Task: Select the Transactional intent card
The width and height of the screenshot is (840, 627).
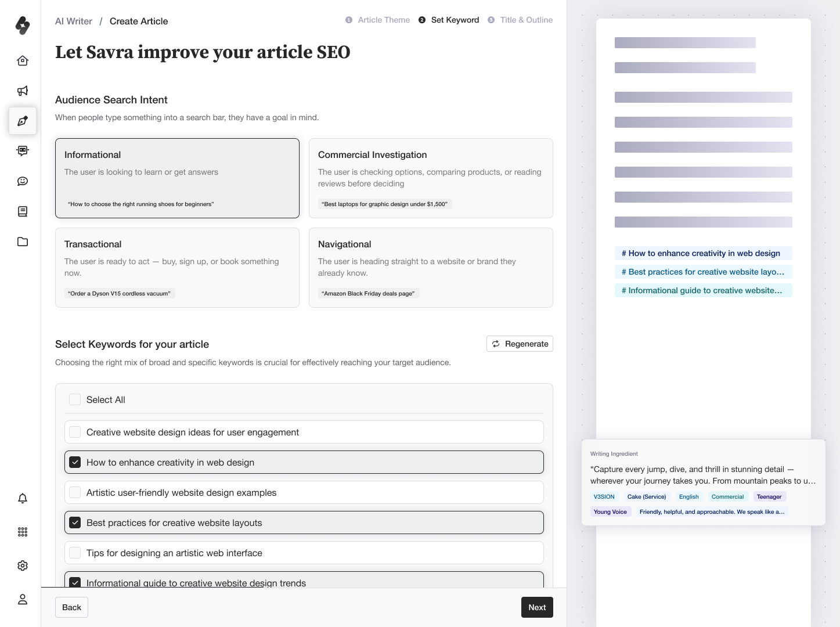Action: click(x=177, y=268)
